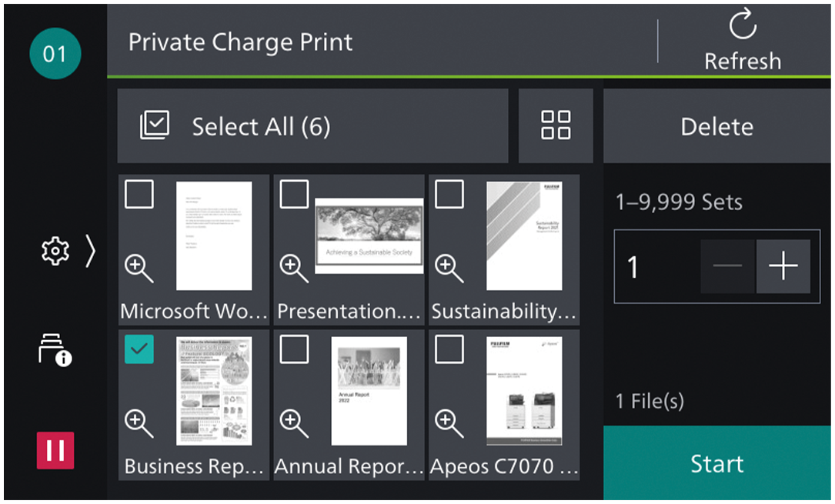Expand the settings panel chevron

click(89, 252)
